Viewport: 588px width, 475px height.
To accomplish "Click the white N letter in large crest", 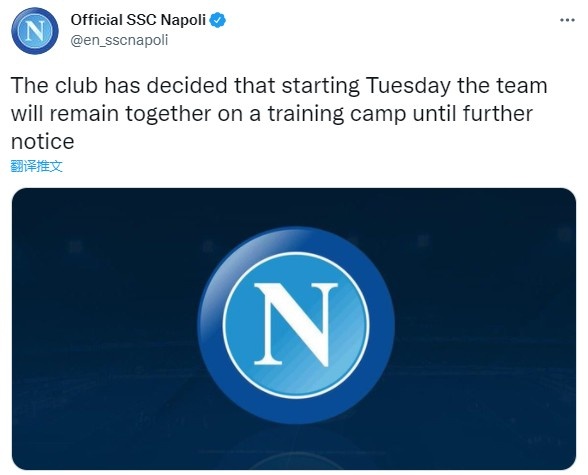I will tap(296, 325).
